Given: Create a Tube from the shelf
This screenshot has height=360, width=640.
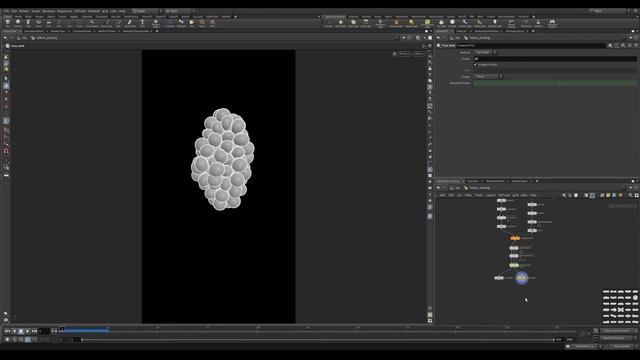Looking at the screenshot, I should pos(28,23).
